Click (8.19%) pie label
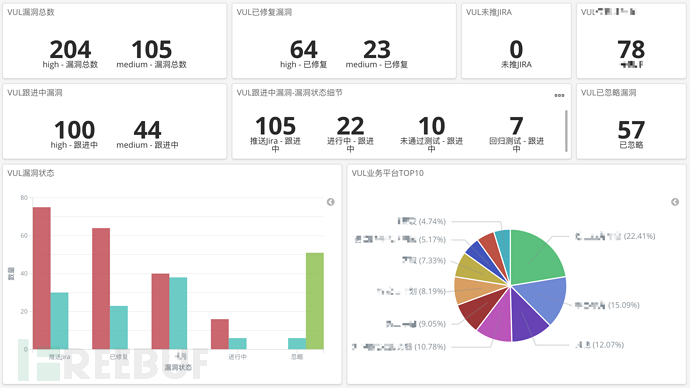 pyautogui.click(x=432, y=291)
